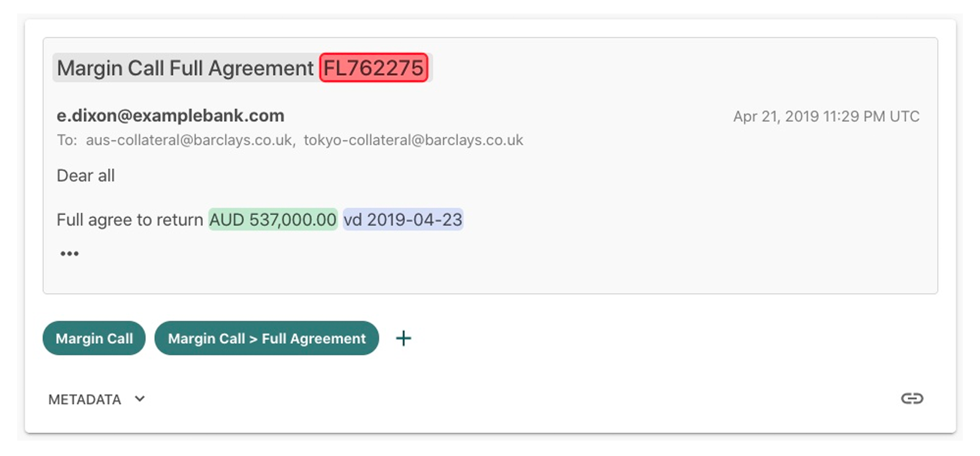Click the Dear all greeting text
This screenshot has width=980, height=456.
click(86, 176)
